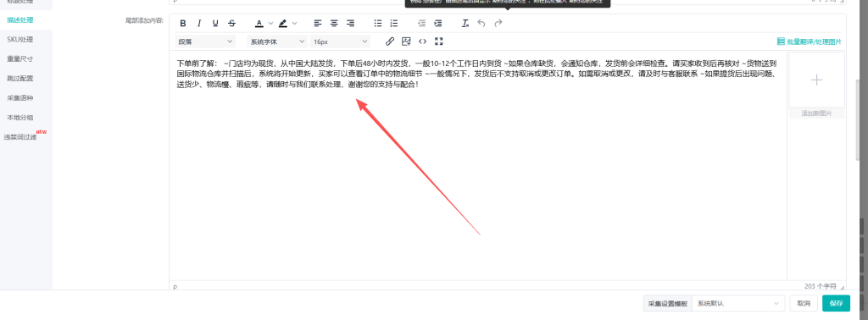The width and height of the screenshot is (868, 320).
Task: Clear text formatting
Action: tap(465, 23)
